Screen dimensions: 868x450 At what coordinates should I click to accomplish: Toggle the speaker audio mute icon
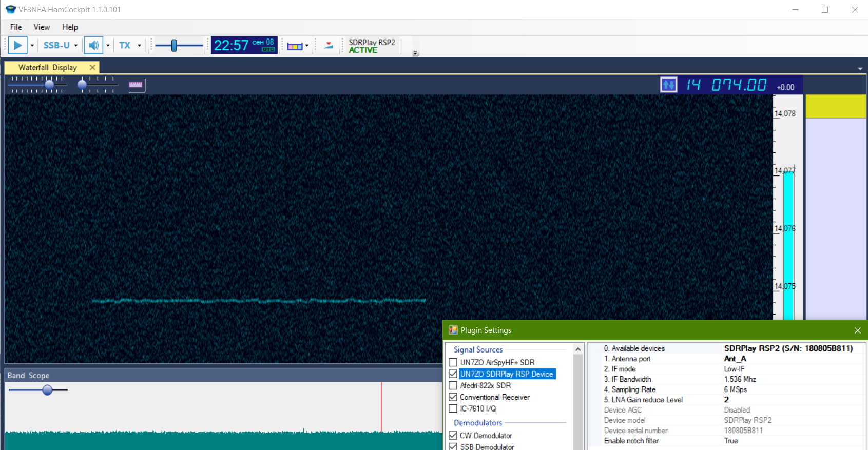[93, 45]
